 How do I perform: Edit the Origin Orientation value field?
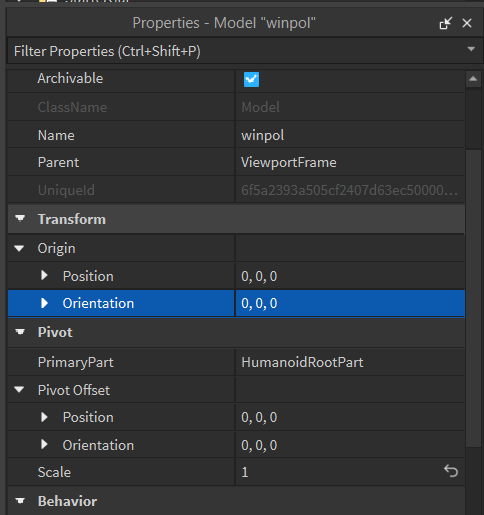[350, 303]
